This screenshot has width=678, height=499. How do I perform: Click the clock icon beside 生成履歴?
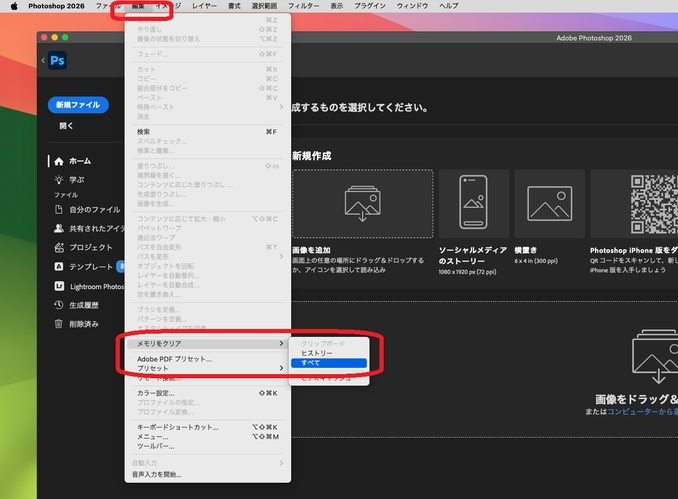point(59,305)
